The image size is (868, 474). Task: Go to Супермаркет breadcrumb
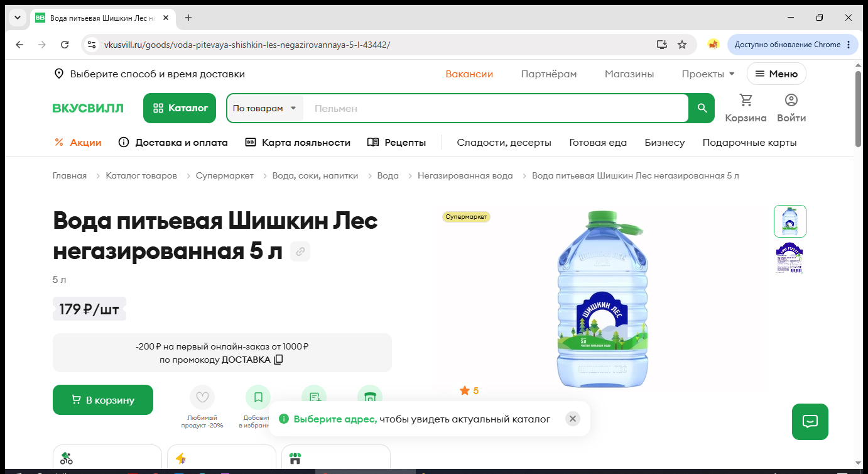click(225, 175)
